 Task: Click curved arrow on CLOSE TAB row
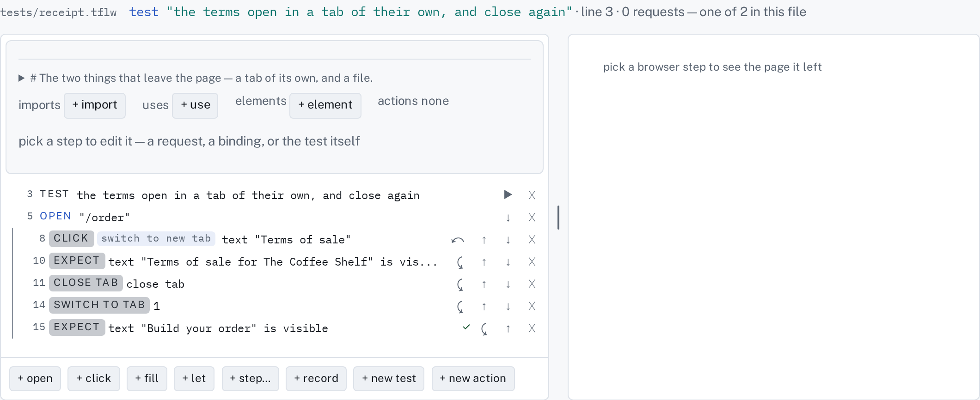coord(460,284)
